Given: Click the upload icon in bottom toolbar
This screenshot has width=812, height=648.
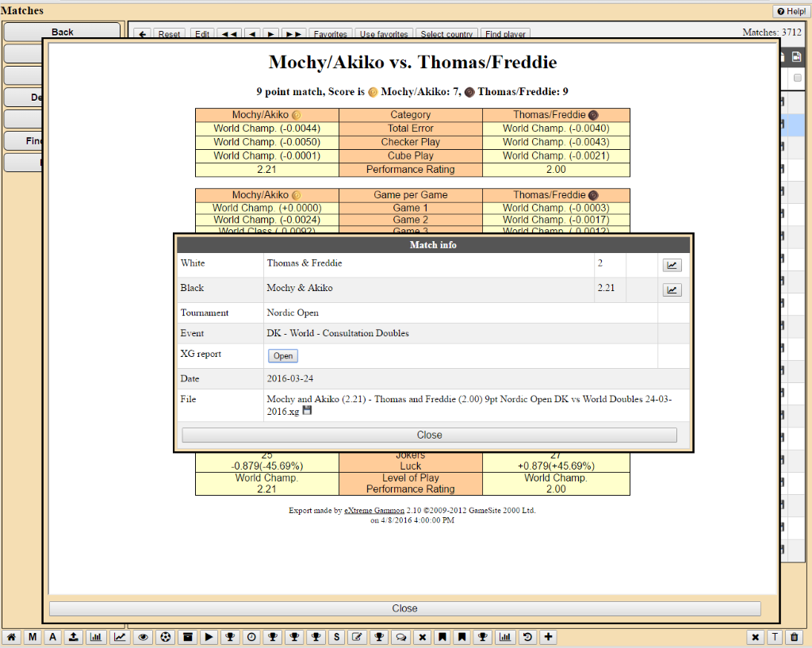Looking at the screenshot, I should click(x=74, y=637).
